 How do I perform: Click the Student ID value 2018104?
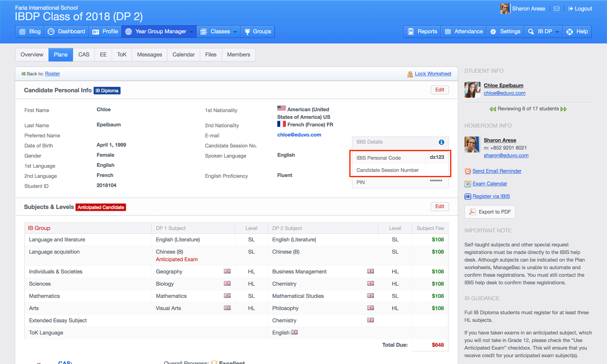tap(107, 185)
